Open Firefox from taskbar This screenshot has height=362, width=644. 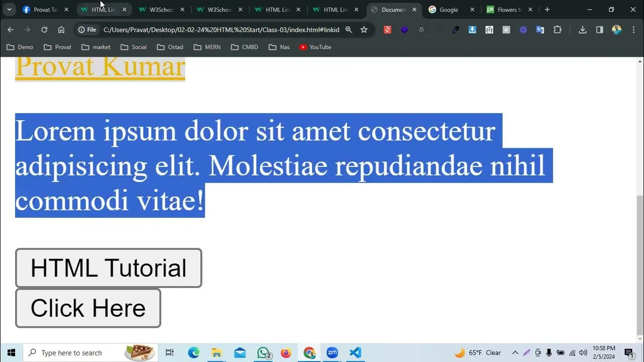286,352
